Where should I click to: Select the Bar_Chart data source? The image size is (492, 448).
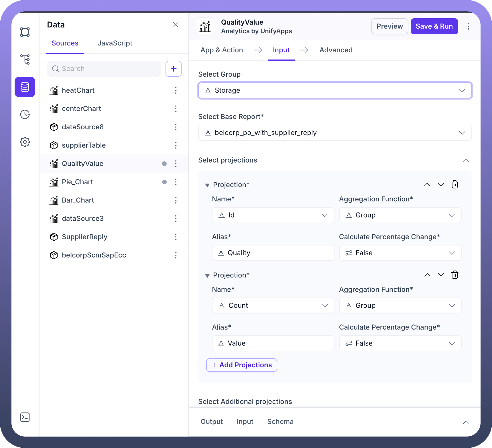pos(114,200)
